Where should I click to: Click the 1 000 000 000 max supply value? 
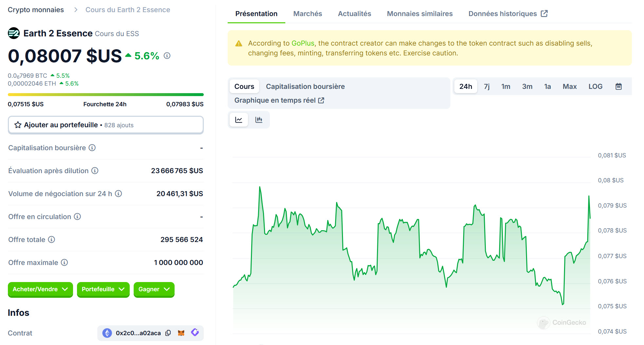[178, 262]
